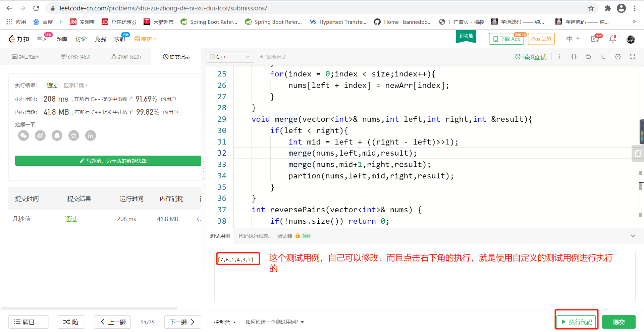
Task: Open the 如何创建一个测试用例 help dropdown
Action: [x=274, y=322]
